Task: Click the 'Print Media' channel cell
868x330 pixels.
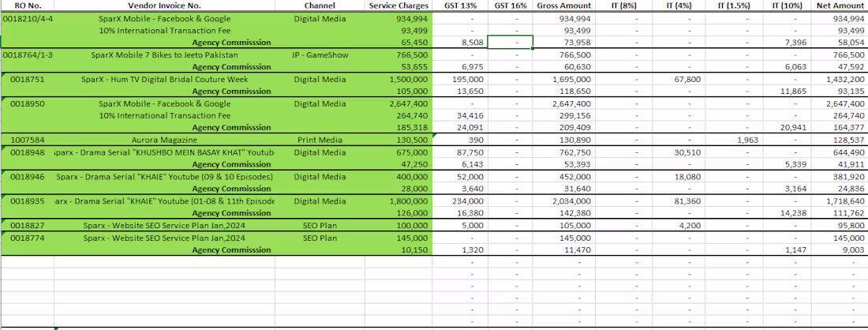Action: [x=320, y=140]
